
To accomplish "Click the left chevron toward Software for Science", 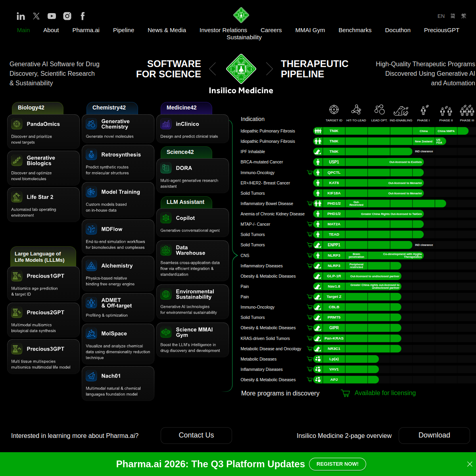I will pyautogui.click(x=213, y=69).
